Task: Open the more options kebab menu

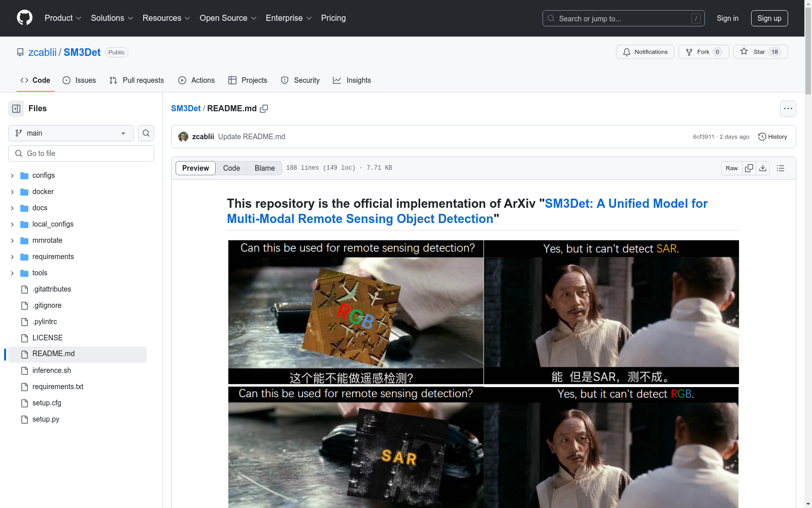Action: (x=788, y=108)
